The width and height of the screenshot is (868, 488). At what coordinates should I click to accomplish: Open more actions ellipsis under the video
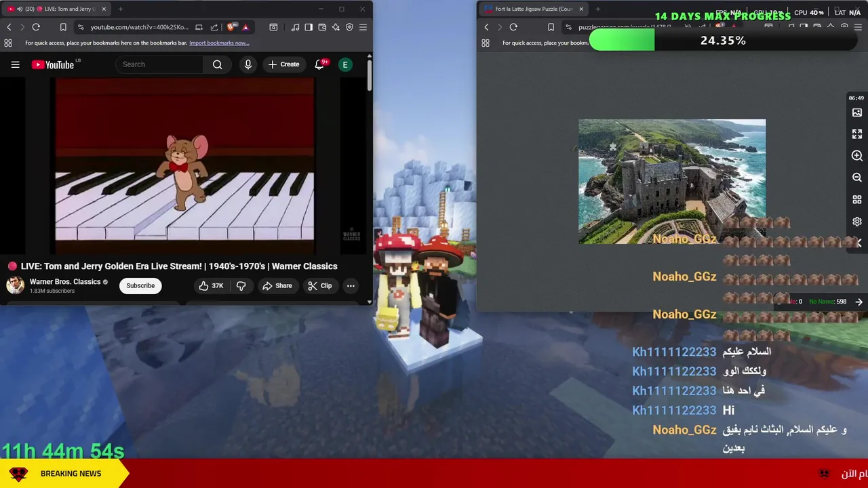[351, 286]
